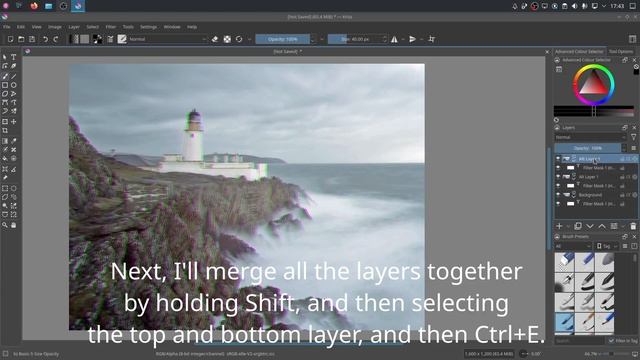
Task: Click horizontal mirror tool icon
Action: [394, 39]
